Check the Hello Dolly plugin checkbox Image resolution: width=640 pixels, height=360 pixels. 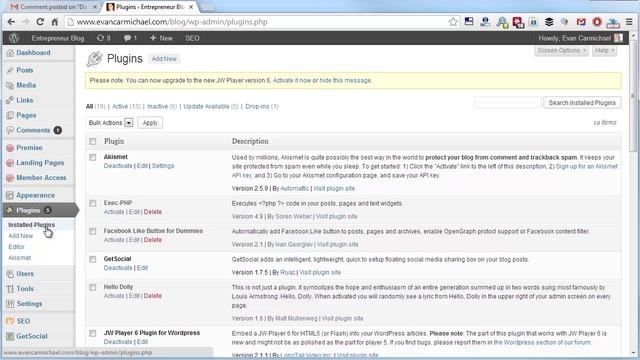[x=93, y=287]
